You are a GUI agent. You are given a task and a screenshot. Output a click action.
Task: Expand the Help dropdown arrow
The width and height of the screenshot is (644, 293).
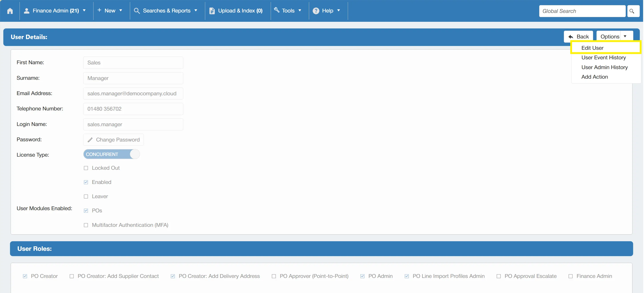tap(339, 10)
